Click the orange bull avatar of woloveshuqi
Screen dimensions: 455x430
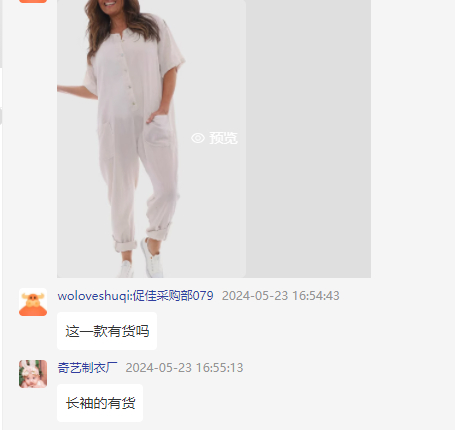(33, 302)
